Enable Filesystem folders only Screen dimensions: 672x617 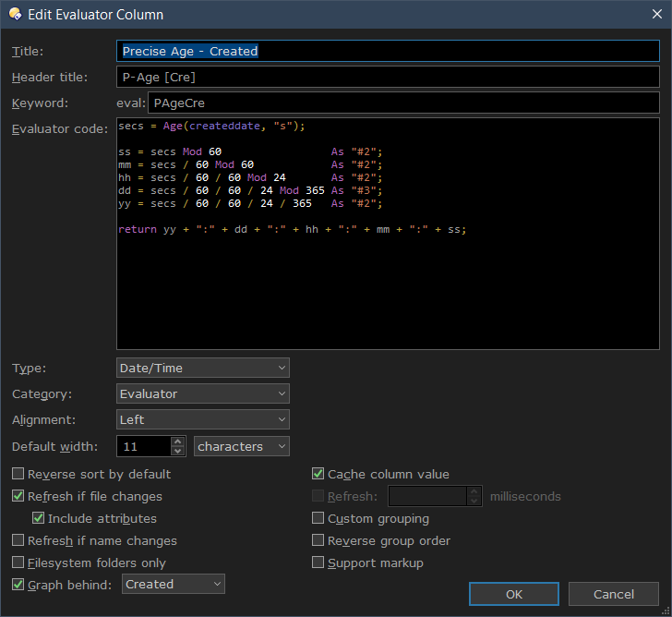(x=18, y=563)
